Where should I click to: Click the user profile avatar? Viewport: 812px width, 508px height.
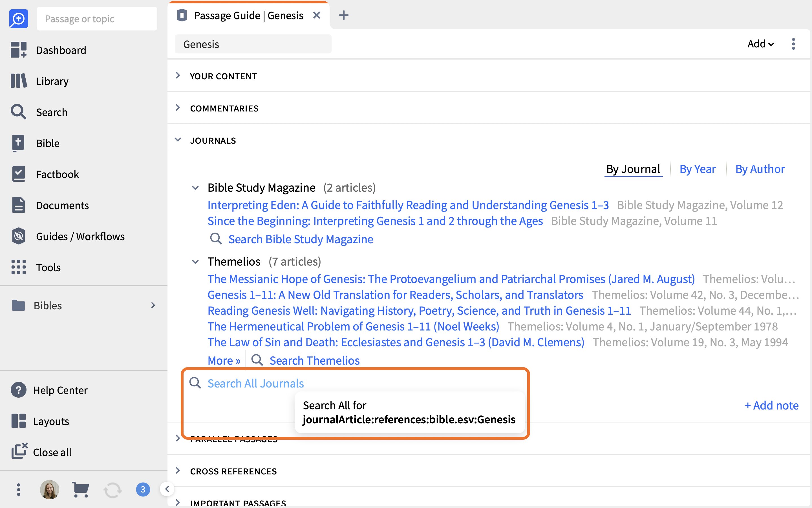[x=50, y=490]
